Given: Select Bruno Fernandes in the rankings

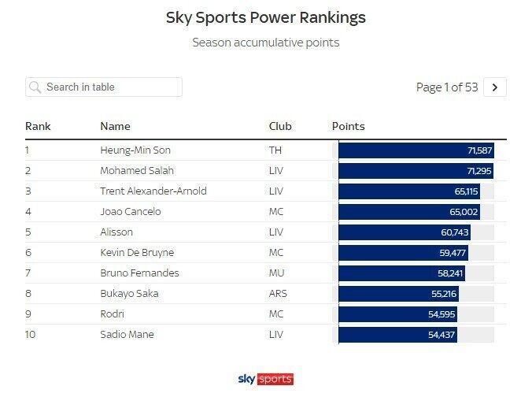Looking at the screenshot, I should (x=139, y=273).
